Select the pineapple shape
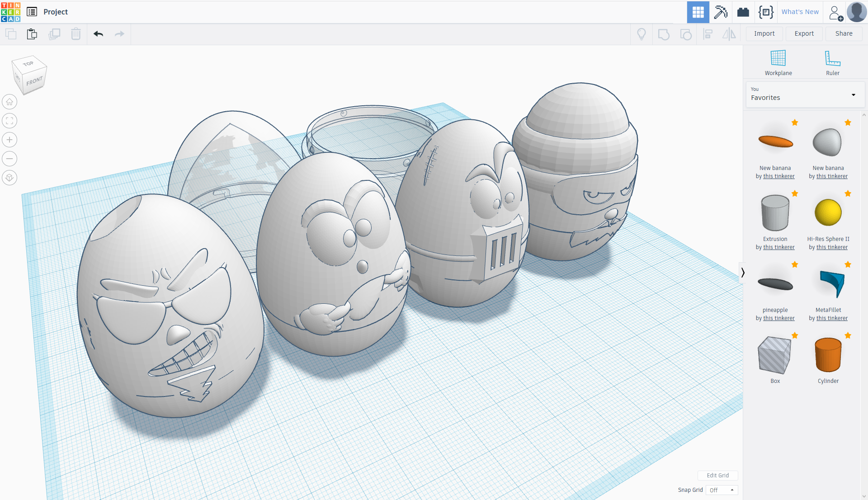This screenshot has height=500, width=868. click(x=775, y=284)
